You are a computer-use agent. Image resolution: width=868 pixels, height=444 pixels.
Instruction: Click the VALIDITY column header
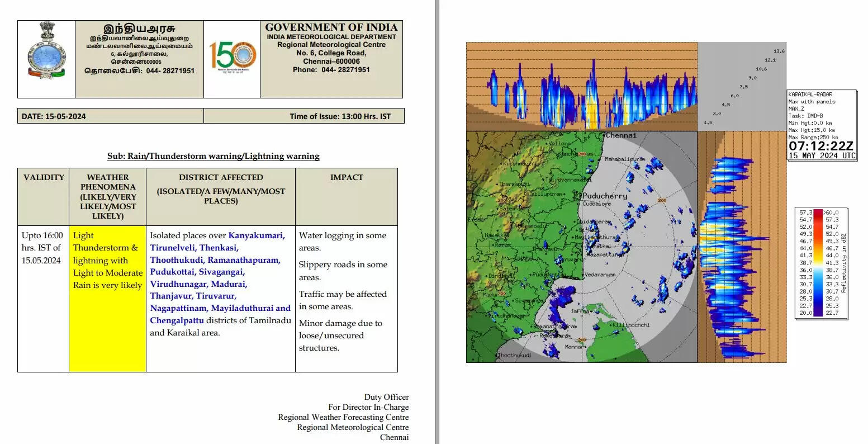click(x=44, y=177)
